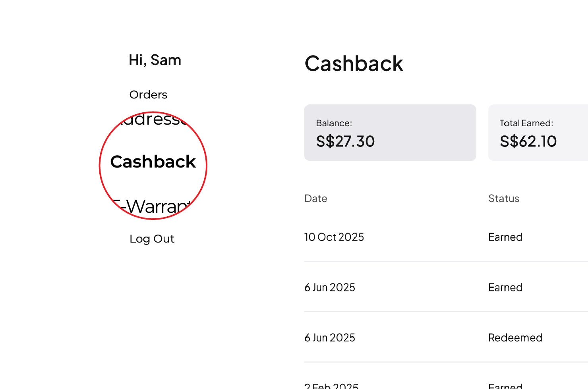Select Orders in the sidebar
The height and width of the screenshot is (389, 588).
pos(148,94)
